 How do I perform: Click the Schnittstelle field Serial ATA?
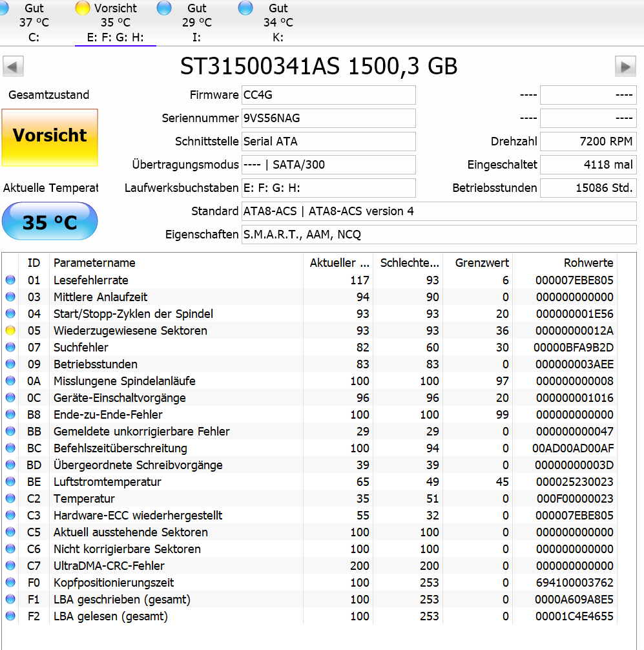point(329,142)
